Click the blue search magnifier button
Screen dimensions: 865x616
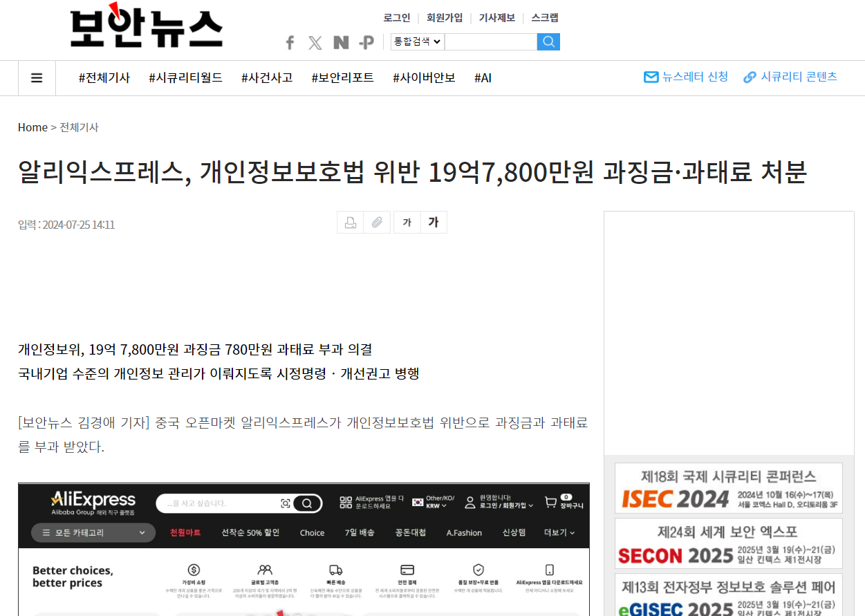(x=548, y=41)
